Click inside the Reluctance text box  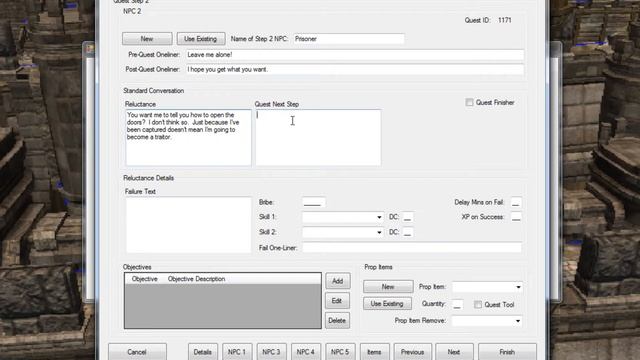[188, 138]
